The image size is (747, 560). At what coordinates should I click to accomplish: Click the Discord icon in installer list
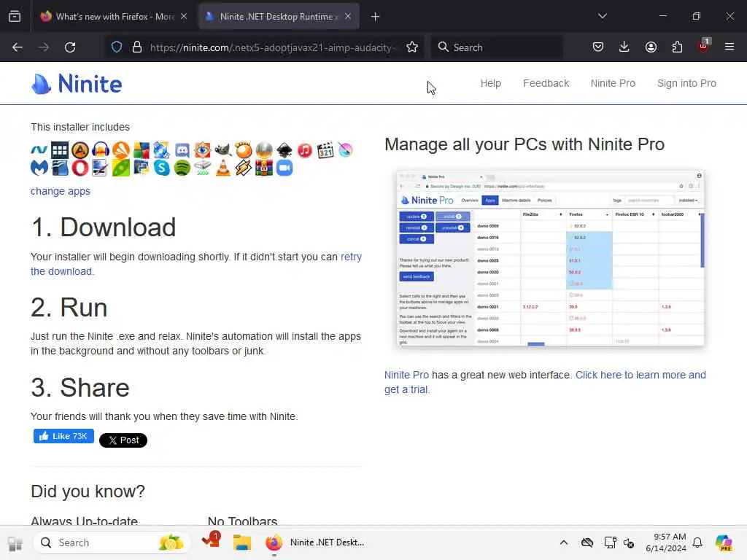pyautogui.click(x=182, y=150)
